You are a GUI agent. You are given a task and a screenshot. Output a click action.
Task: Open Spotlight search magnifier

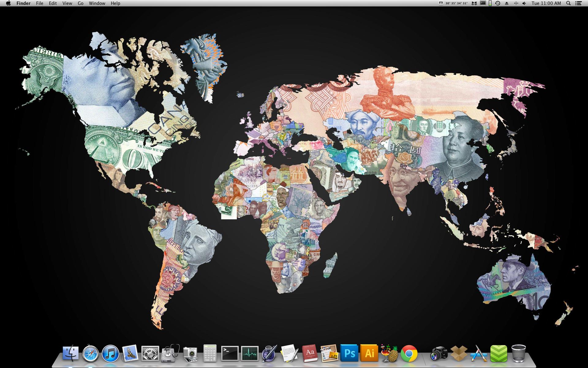pos(568,3)
